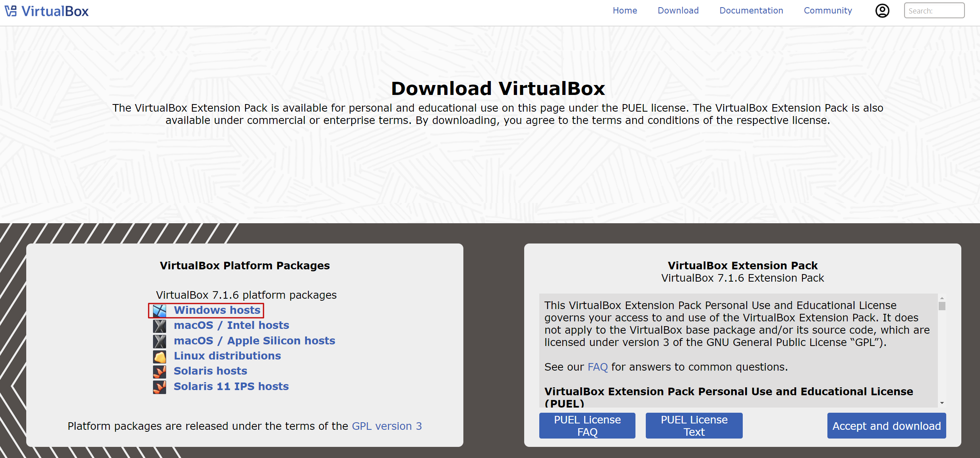Screen dimensions: 980x458
Task: Click the Windows hosts platform icon
Action: click(x=160, y=311)
